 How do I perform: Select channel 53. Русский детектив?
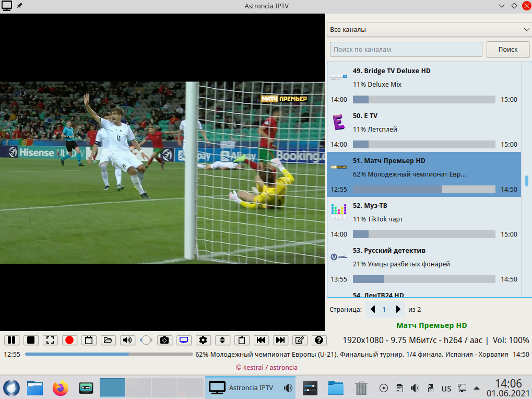424,264
